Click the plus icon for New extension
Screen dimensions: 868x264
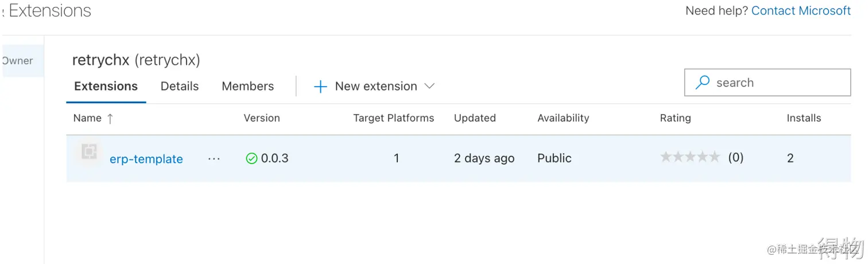tap(320, 87)
